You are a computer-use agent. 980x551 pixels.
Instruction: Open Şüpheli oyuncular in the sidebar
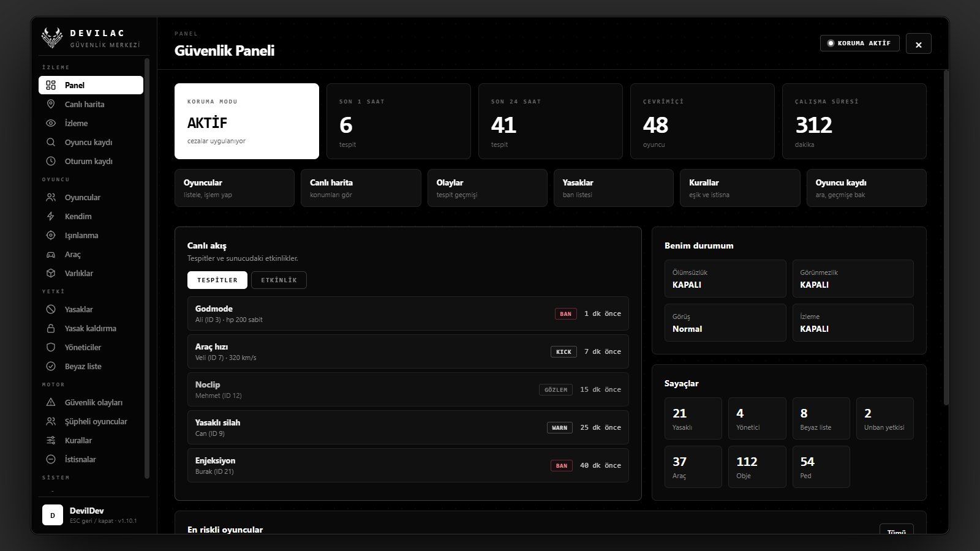[x=91, y=421]
